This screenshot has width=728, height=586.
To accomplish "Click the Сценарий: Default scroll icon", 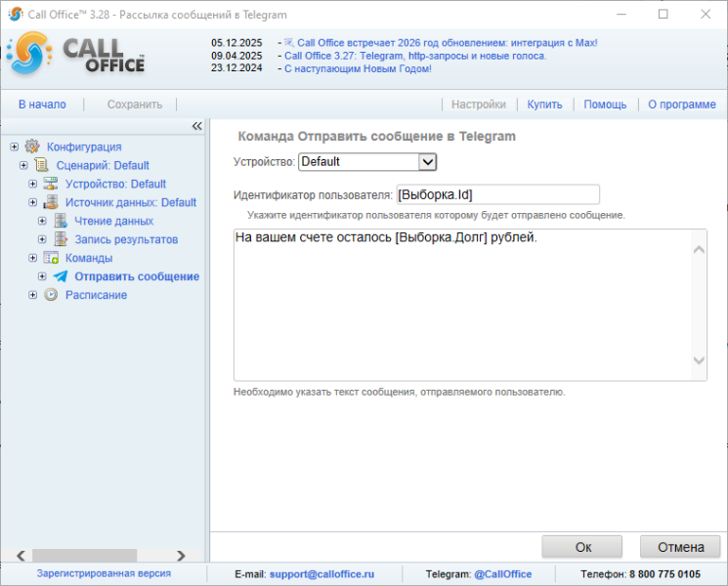I will 42,165.
